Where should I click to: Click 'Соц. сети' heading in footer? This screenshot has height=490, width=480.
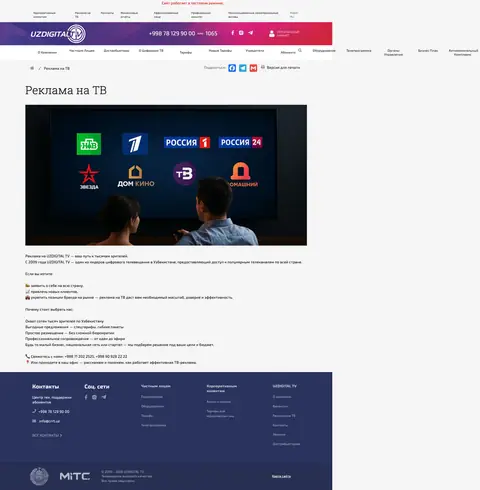click(97, 387)
